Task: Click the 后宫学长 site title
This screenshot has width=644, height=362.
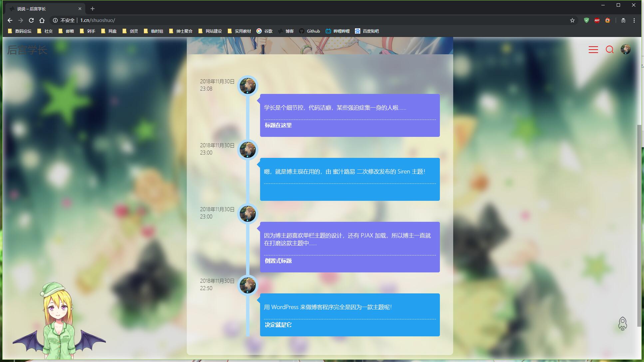Action: [x=27, y=50]
